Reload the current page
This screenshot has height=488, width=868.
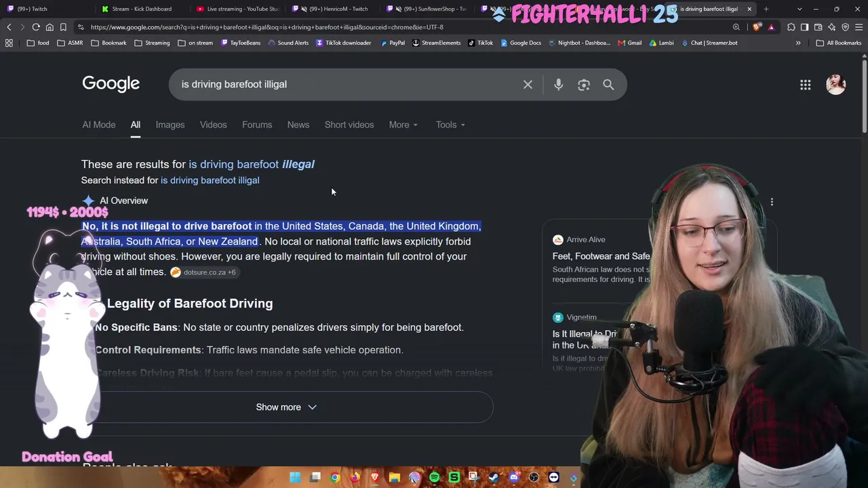coord(36,27)
